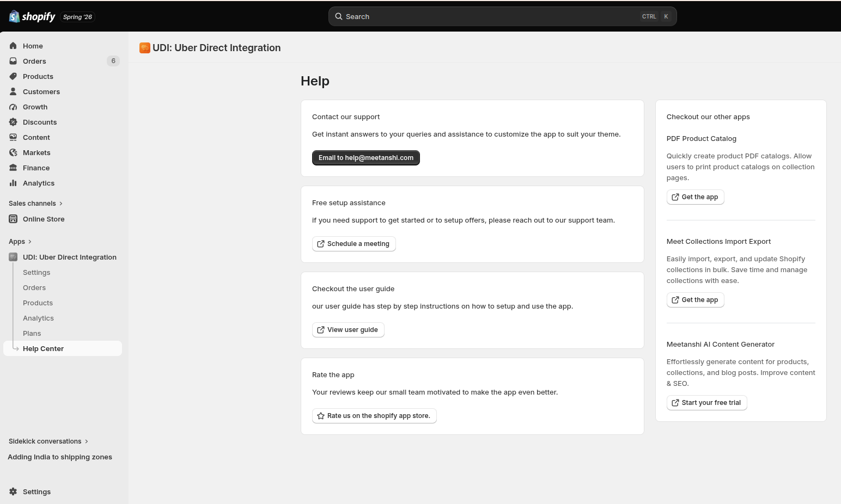Click the Shopify logo

coord(32,16)
